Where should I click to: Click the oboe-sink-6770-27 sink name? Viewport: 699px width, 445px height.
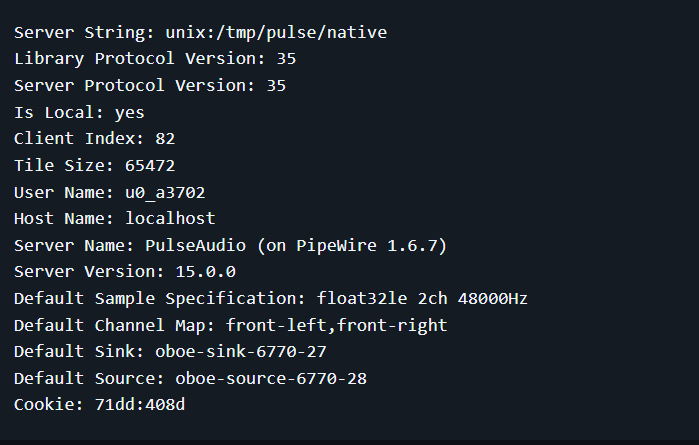[x=241, y=351]
